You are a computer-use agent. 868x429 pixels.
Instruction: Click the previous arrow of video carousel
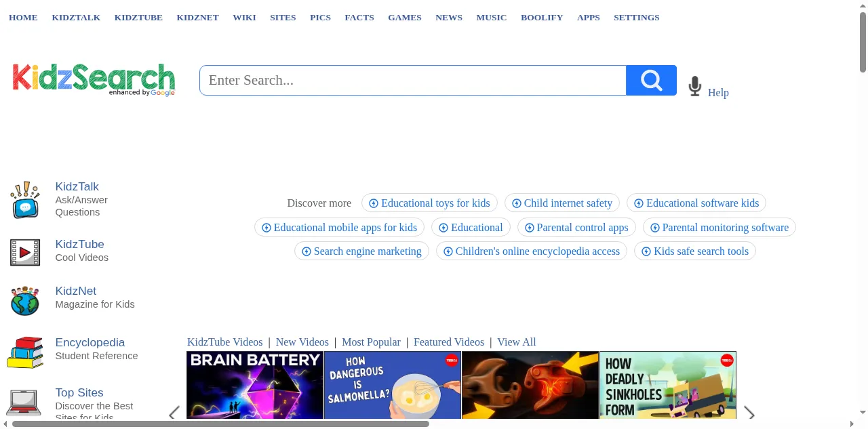174,413
